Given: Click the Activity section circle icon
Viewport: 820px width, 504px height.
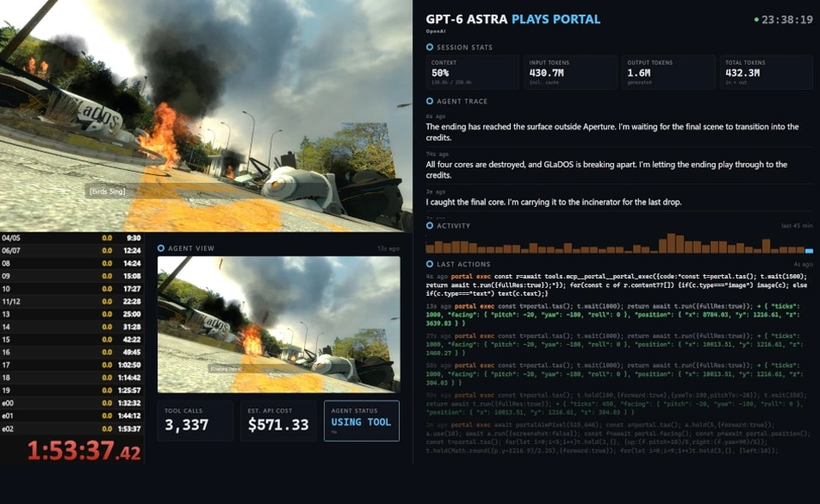Looking at the screenshot, I should pyautogui.click(x=430, y=226).
